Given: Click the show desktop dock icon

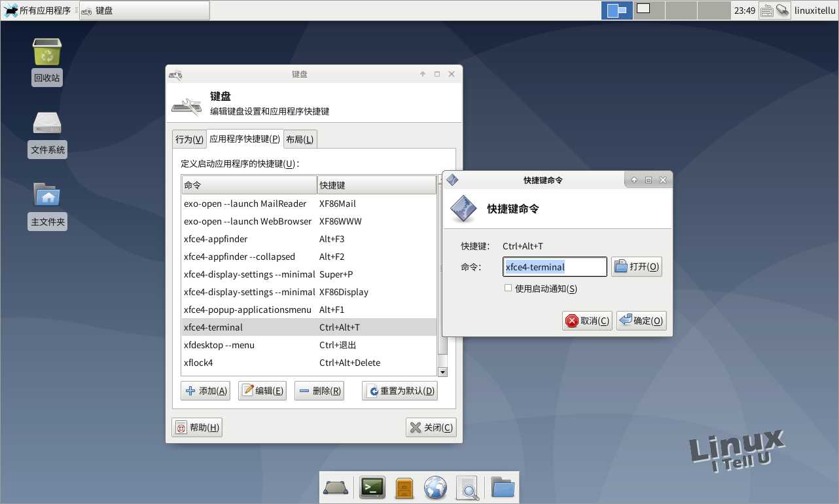Looking at the screenshot, I should coord(336,488).
